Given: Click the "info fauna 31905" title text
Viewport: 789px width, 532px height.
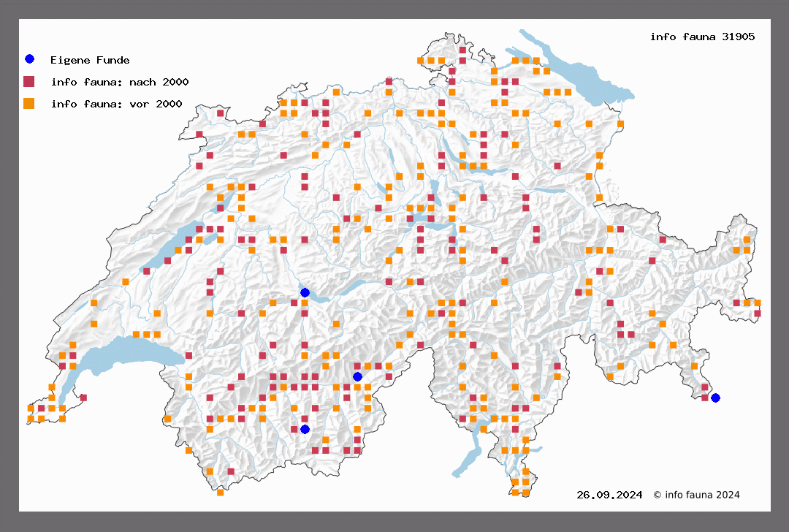Looking at the screenshot, I should pyautogui.click(x=702, y=37).
